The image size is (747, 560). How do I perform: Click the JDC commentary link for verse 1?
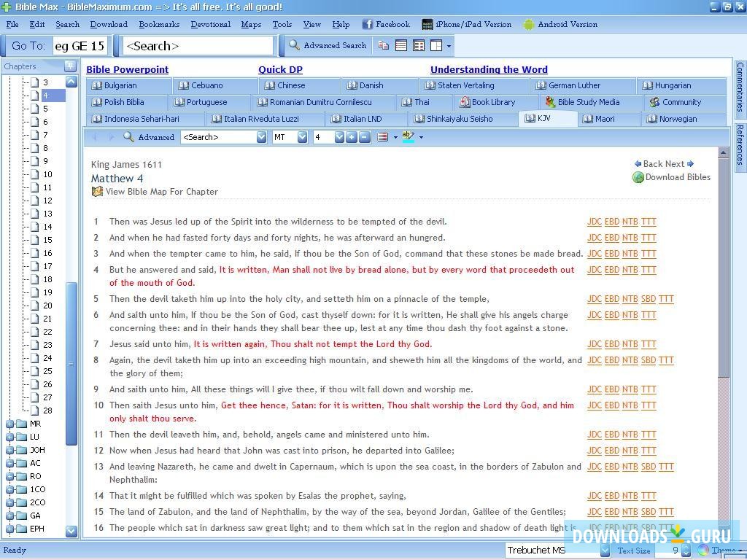tap(594, 222)
